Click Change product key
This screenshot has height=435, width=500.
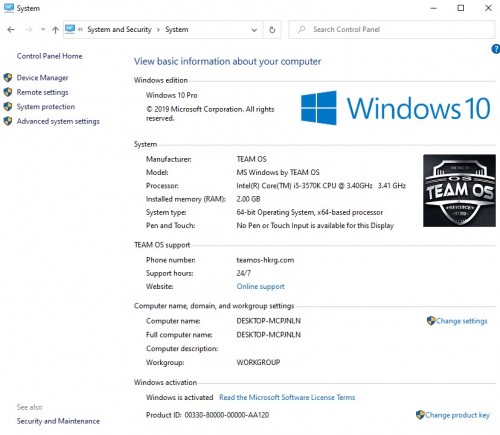click(x=457, y=415)
